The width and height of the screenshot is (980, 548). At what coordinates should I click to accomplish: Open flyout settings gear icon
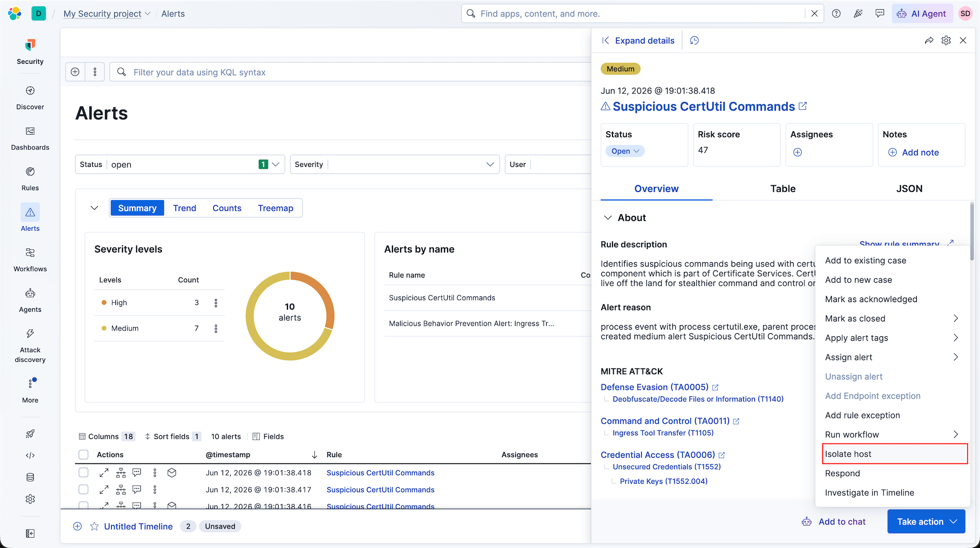pos(946,40)
